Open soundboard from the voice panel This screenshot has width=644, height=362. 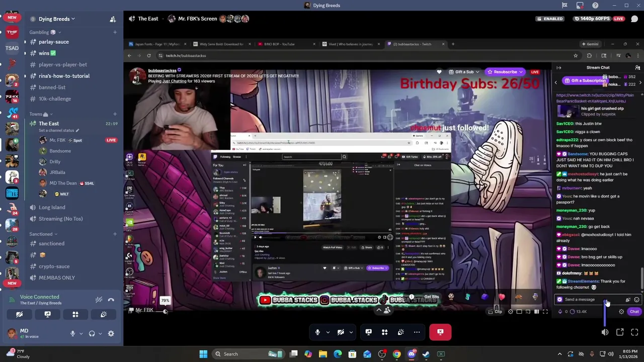[x=104, y=314]
